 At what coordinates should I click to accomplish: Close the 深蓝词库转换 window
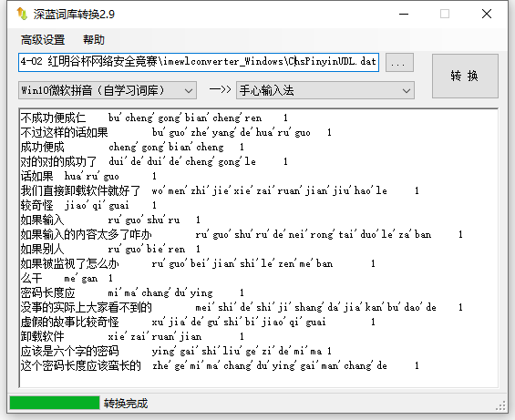click(x=487, y=14)
